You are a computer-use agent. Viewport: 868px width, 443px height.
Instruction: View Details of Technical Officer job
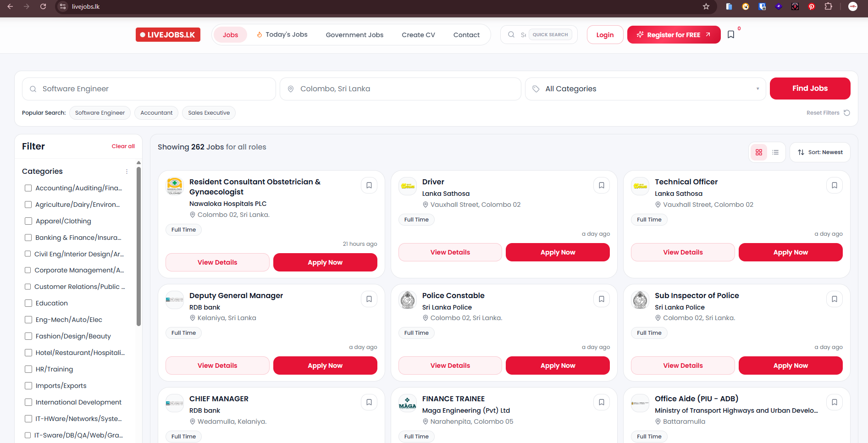(683, 252)
